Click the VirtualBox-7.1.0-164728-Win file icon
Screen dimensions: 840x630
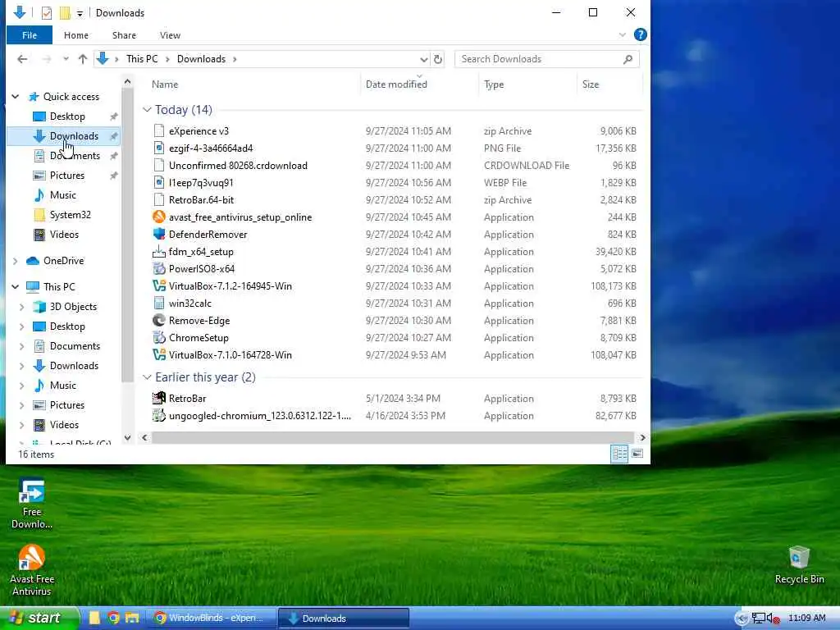158,354
